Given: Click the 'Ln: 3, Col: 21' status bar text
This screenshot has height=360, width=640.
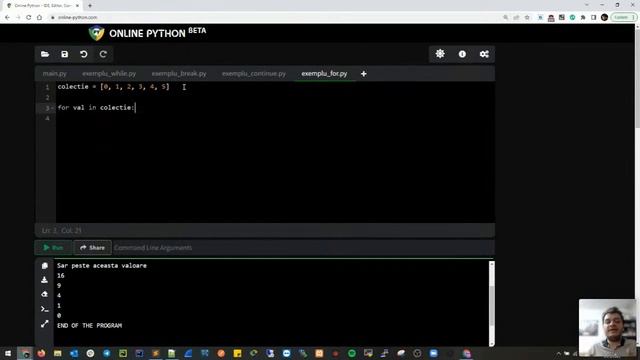Looking at the screenshot, I should pyautogui.click(x=62, y=231).
